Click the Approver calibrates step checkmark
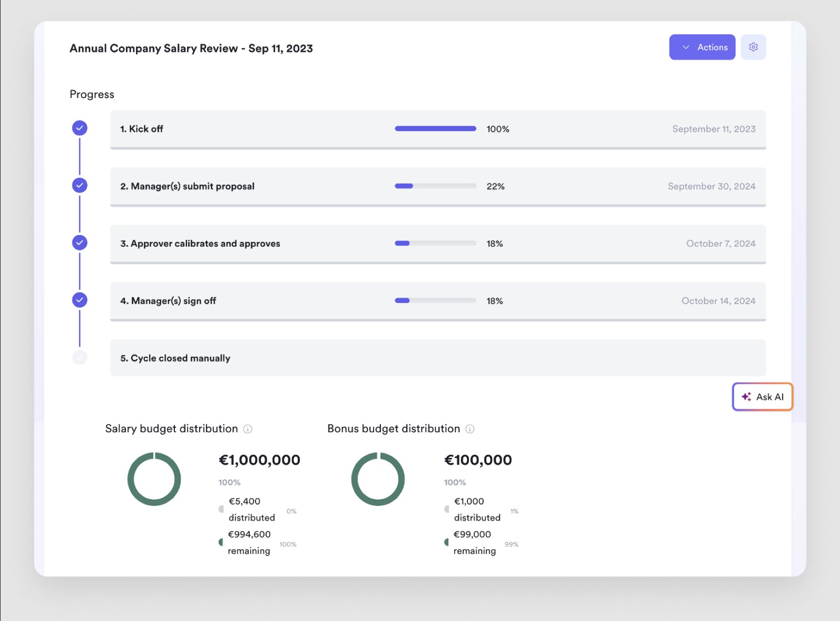This screenshot has height=621, width=840. pyautogui.click(x=80, y=243)
